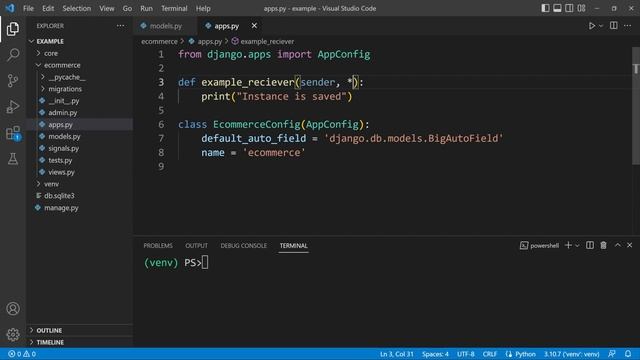This screenshot has width=640, height=360.
Task: Open the Selection menu
Action: [76, 8]
